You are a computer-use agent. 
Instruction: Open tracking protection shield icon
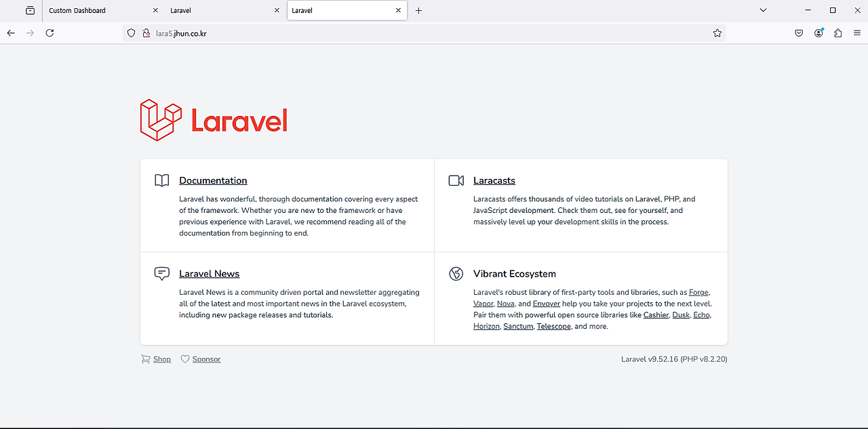pos(132,33)
